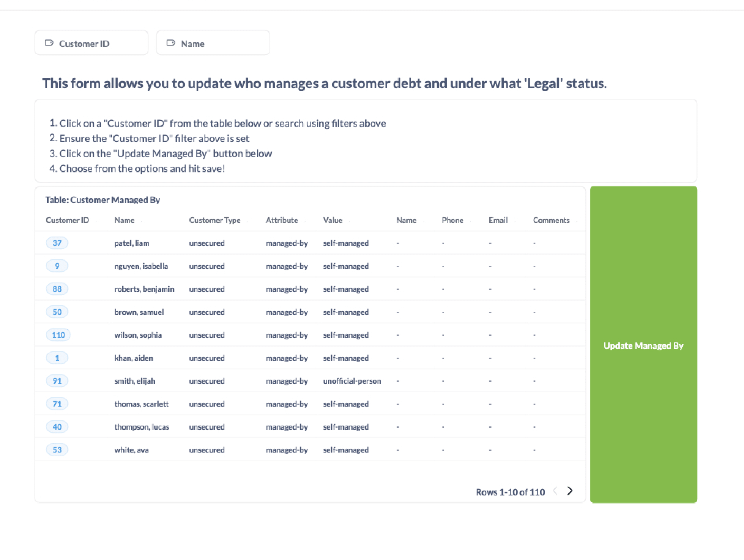Click customer ID 71 badge
Image resolution: width=744 pixels, height=560 pixels.
coord(57,404)
